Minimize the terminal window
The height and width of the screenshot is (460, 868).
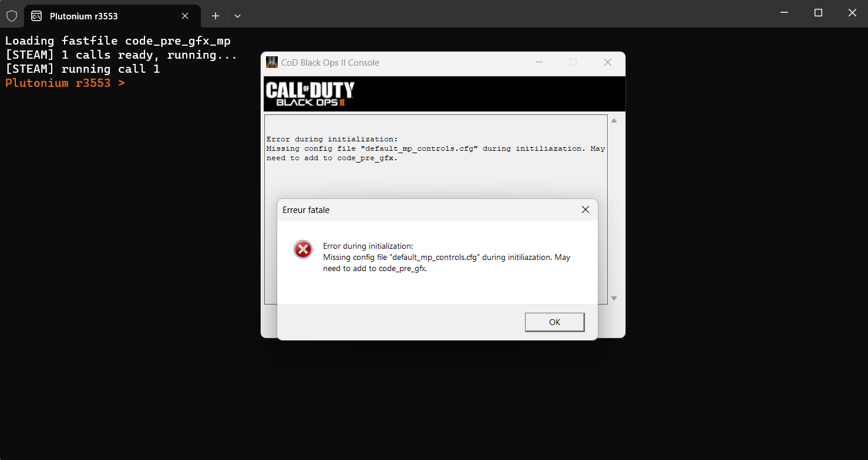pos(785,13)
